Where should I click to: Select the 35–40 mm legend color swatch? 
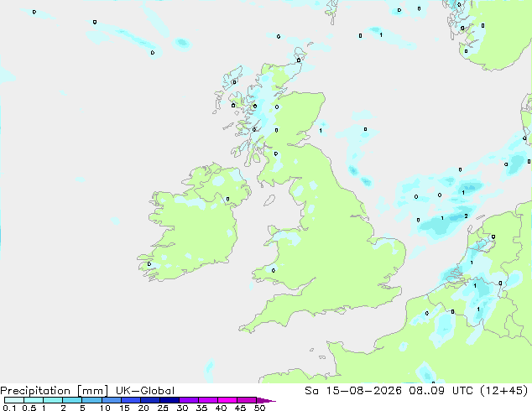pos(207,400)
